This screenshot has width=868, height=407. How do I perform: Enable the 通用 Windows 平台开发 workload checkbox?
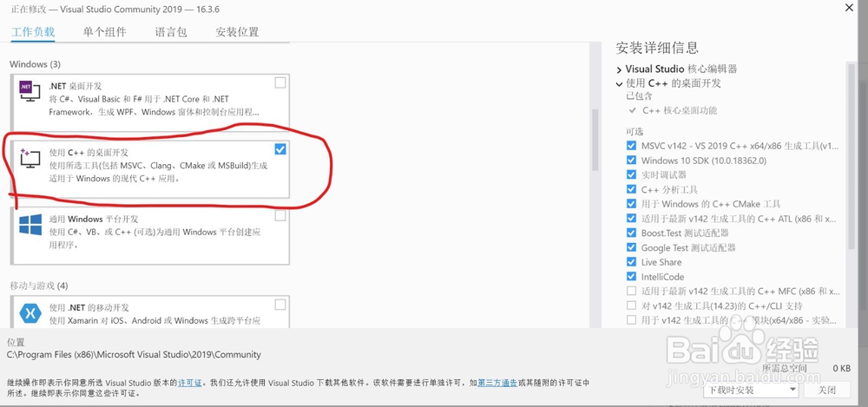[x=280, y=215]
